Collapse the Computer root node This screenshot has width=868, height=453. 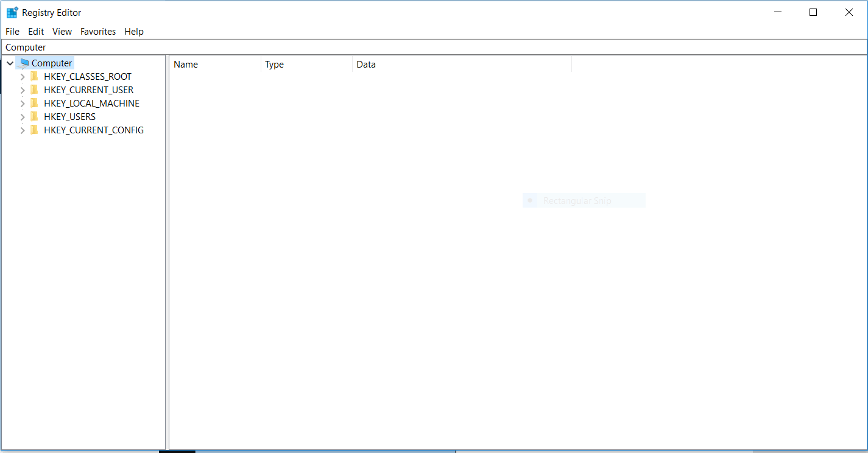pyautogui.click(x=10, y=63)
